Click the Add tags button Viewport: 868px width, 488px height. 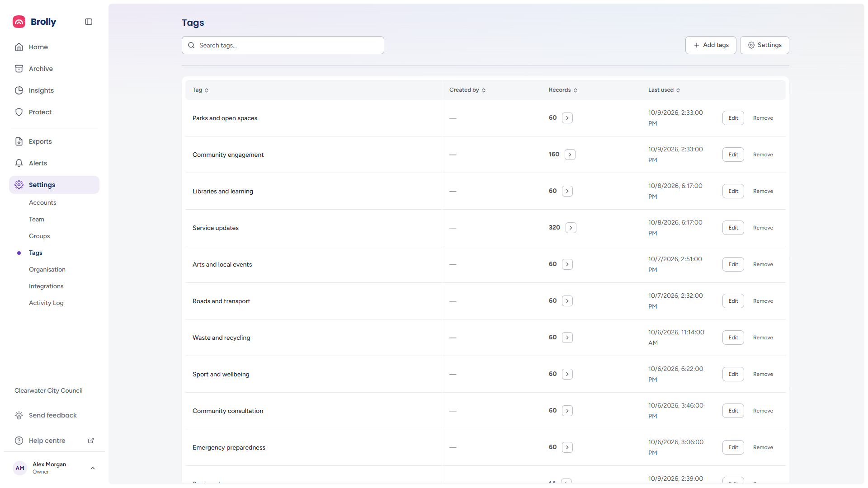711,45
